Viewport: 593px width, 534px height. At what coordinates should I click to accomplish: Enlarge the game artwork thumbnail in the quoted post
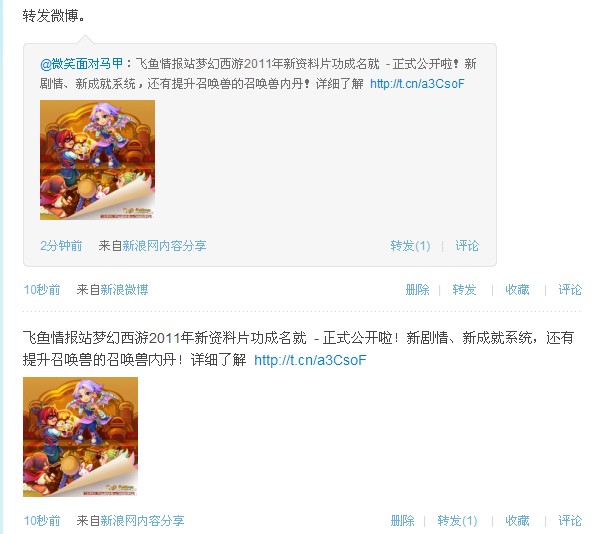click(x=98, y=160)
